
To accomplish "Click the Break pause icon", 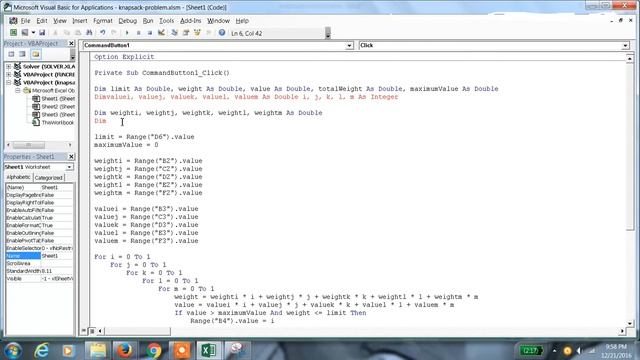I will click(138, 33).
